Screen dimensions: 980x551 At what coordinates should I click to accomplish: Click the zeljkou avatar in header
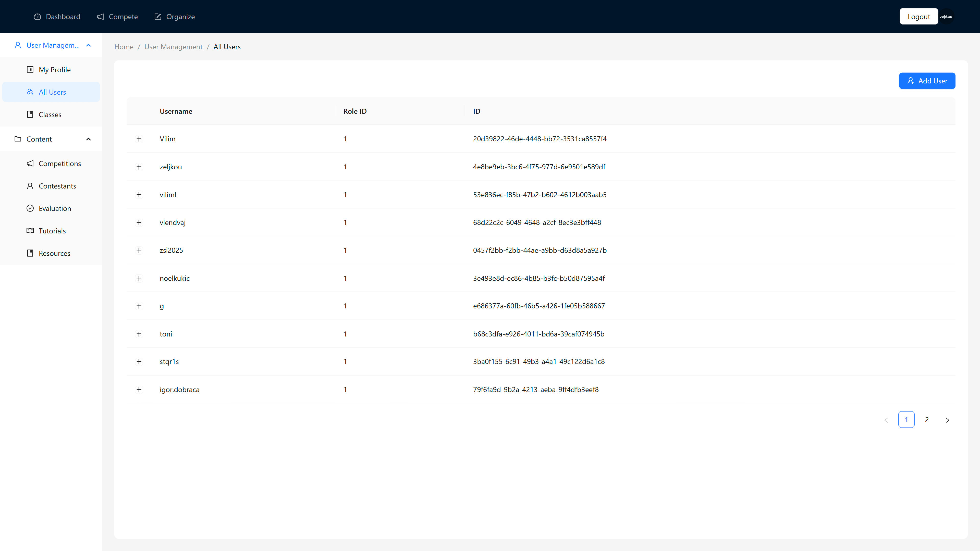pos(946,16)
